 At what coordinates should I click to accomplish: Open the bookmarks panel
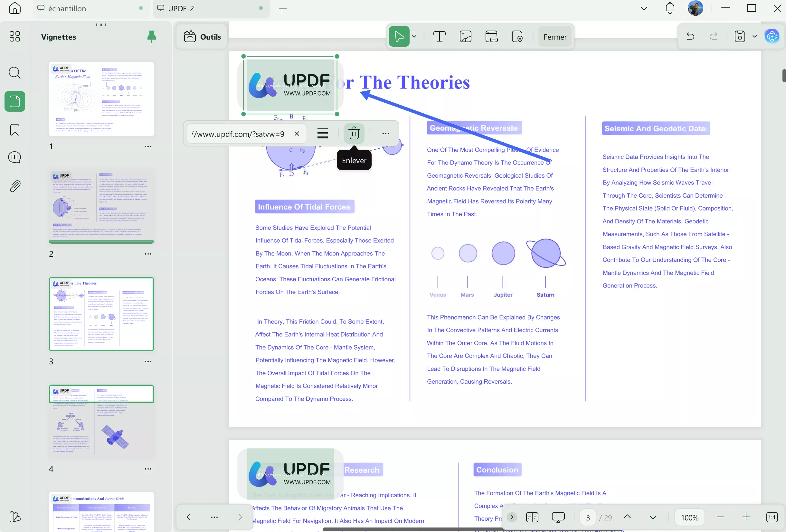14,130
